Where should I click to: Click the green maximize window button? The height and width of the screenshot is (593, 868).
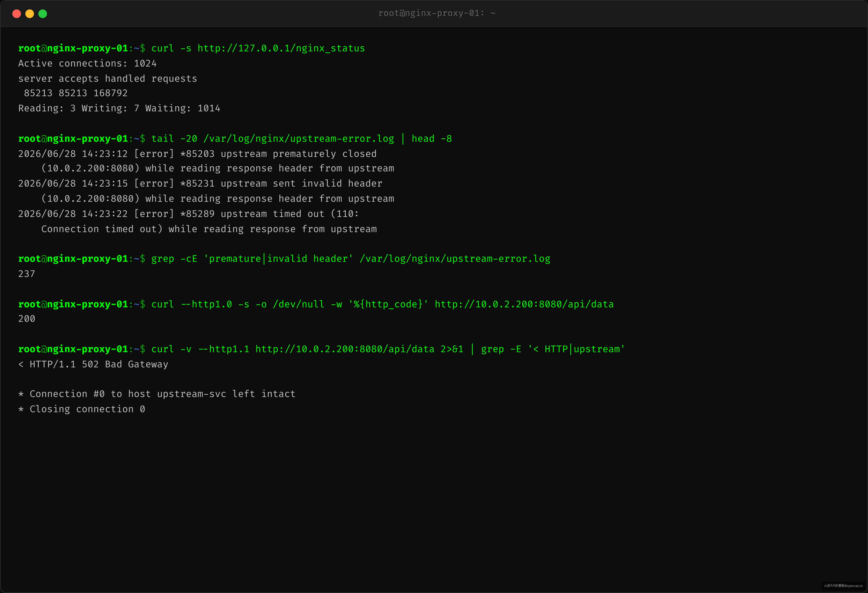(x=42, y=14)
